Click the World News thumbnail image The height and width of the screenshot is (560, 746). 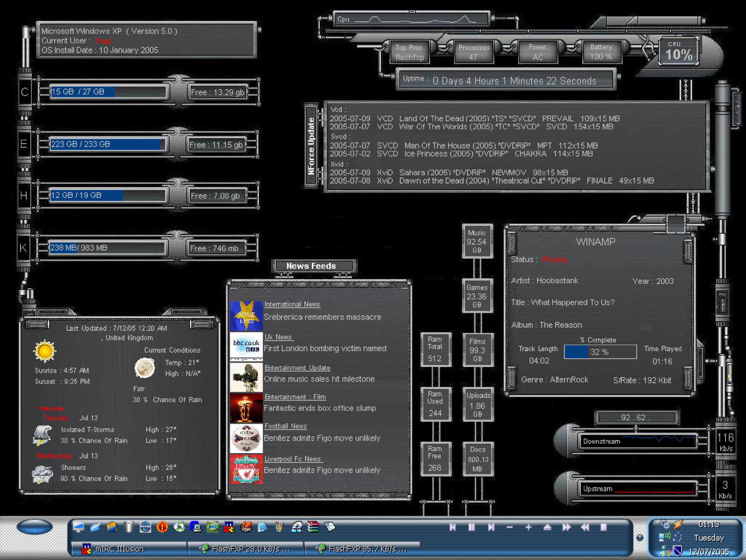tap(246, 316)
